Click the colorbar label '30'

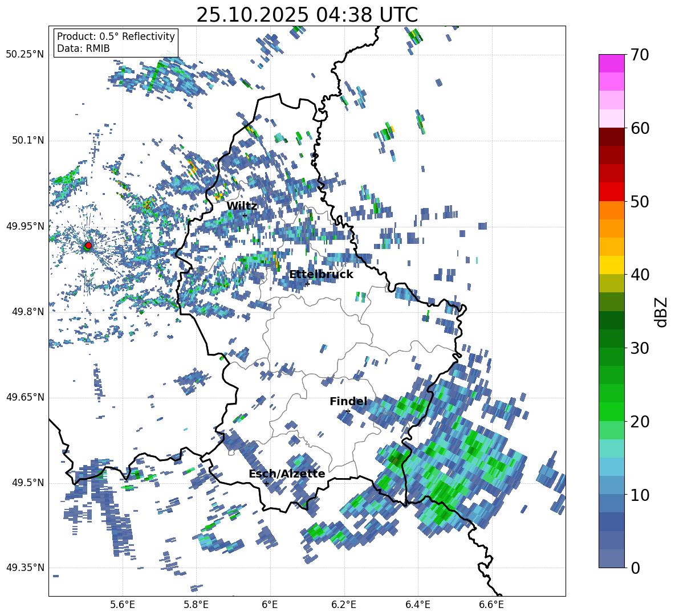[x=640, y=348]
